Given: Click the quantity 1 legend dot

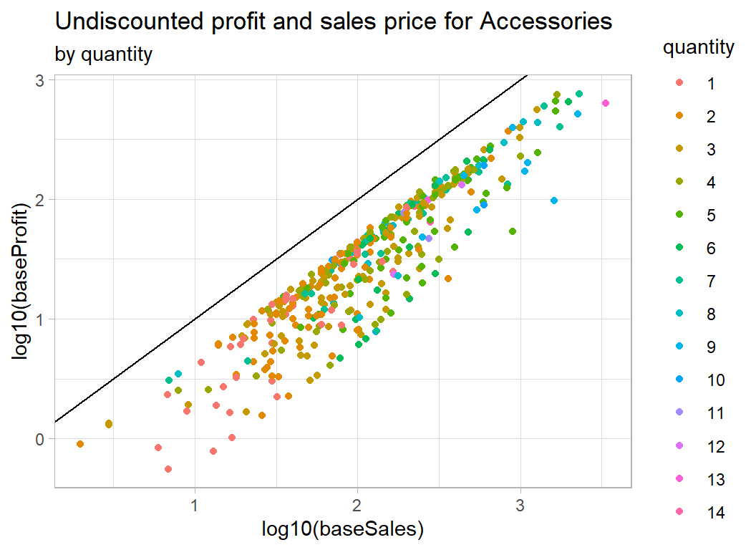Looking at the screenshot, I should 679,84.
